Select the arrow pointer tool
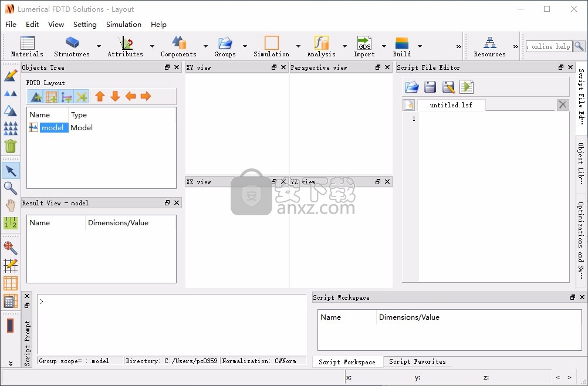Viewport: 588px width, 386px height. pyautogui.click(x=11, y=171)
